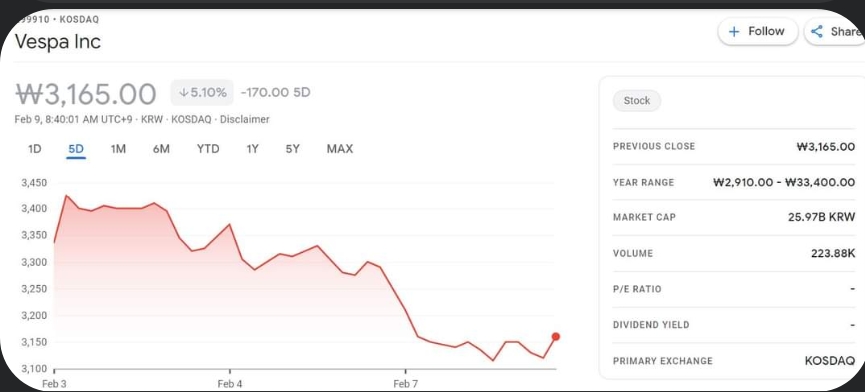Screen dimensions: 865x392
Task: Click the Share button label
Action: click(x=847, y=32)
